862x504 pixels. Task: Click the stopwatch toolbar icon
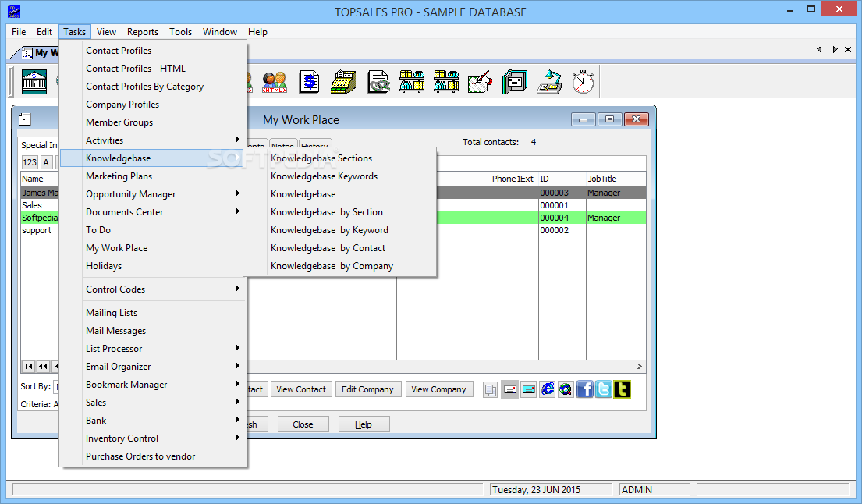point(583,82)
